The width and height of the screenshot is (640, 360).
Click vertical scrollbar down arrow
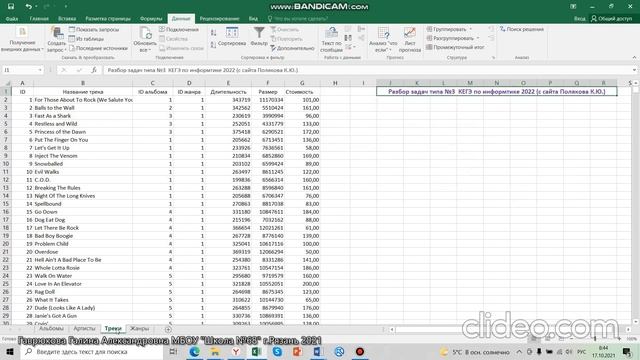pyautogui.click(x=635, y=322)
